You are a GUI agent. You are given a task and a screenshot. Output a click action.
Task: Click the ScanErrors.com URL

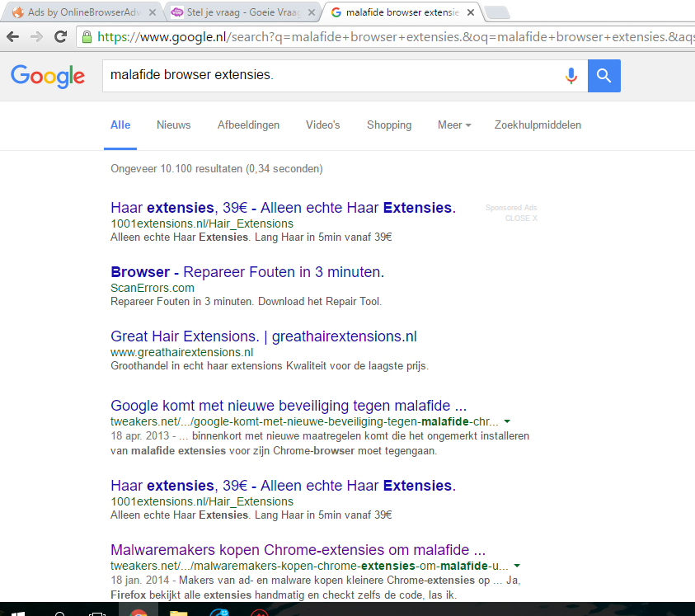(152, 288)
